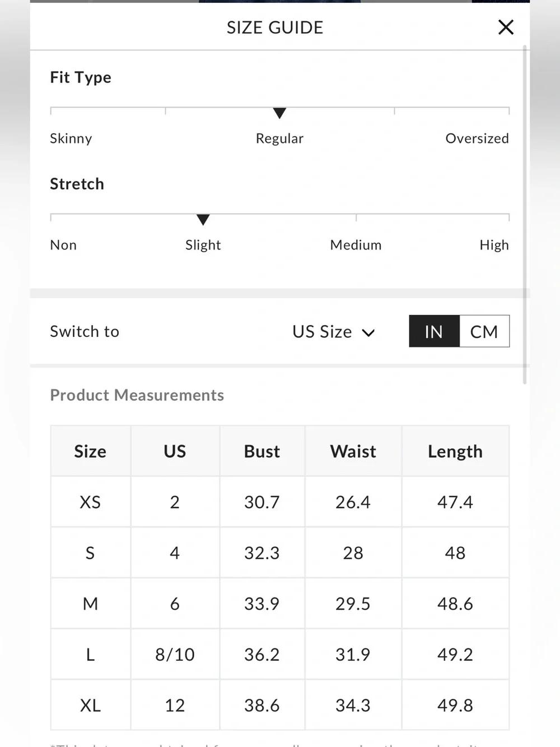Select the Bust column header
560x747 pixels.
pos(262,451)
